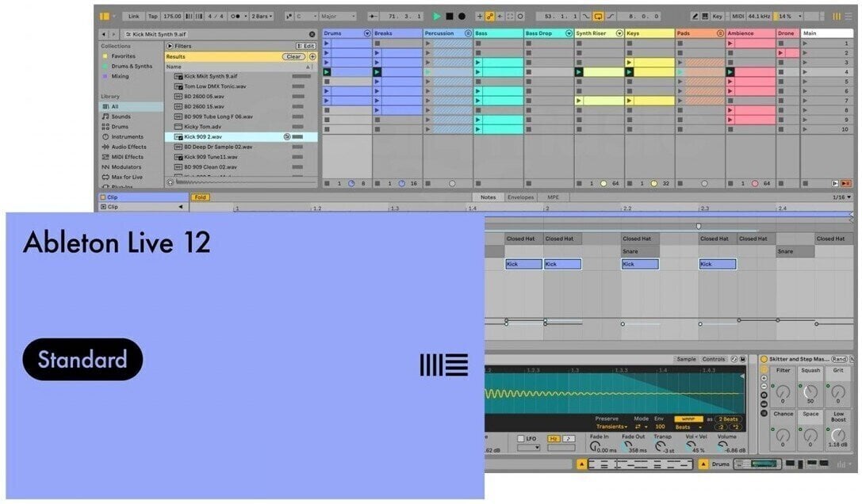The height and width of the screenshot is (504, 862).
Task: Click the Stop All Clips button in Main track
Action: [806, 184]
